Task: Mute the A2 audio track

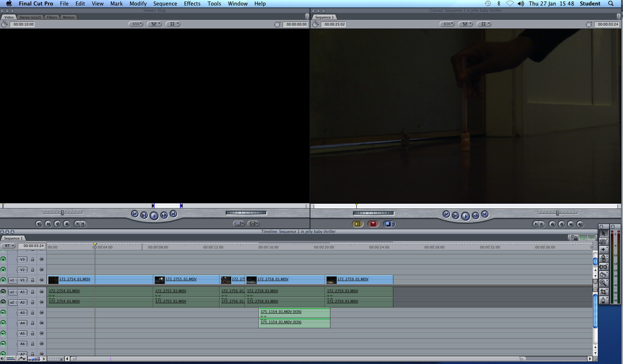Action: click(4, 302)
